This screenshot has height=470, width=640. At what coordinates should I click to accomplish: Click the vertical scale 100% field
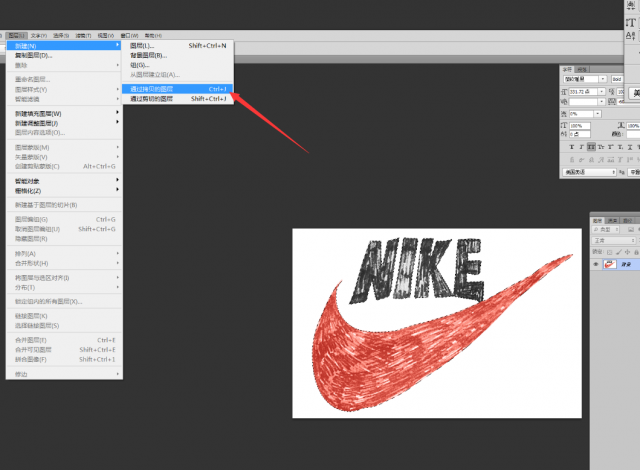pos(580,126)
